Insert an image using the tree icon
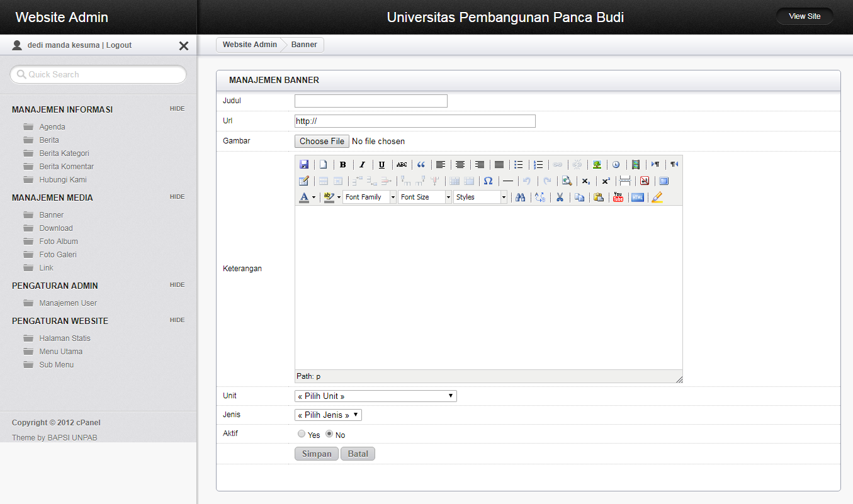 point(596,165)
